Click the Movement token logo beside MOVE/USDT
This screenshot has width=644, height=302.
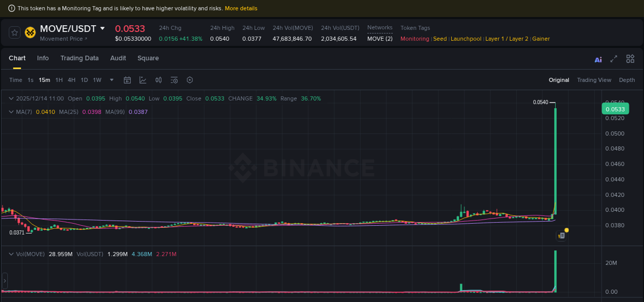tap(30, 32)
